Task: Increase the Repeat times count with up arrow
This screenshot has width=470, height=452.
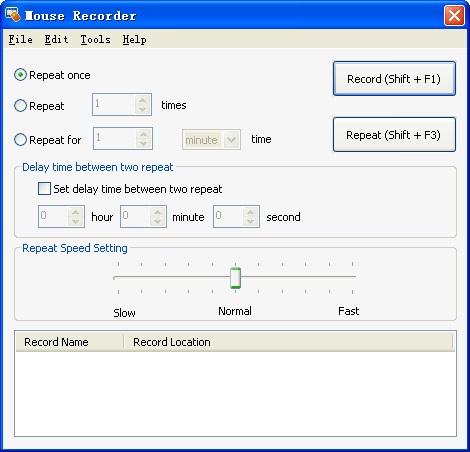Action: tap(143, 100)
